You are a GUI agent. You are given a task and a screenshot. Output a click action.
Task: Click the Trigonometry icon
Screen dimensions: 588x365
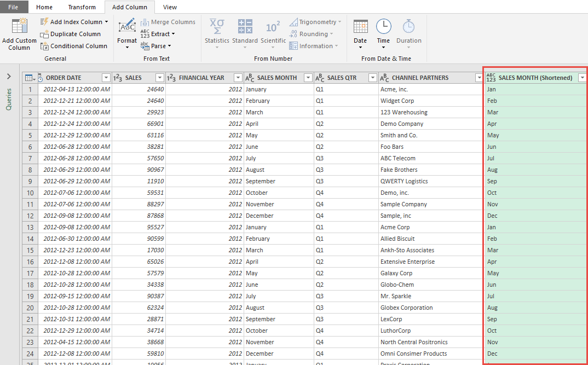point(293,22)
